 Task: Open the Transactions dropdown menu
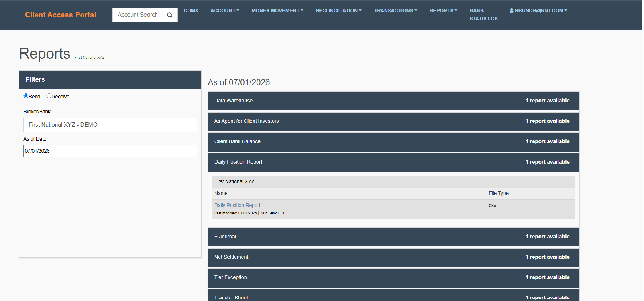point(395,11)
